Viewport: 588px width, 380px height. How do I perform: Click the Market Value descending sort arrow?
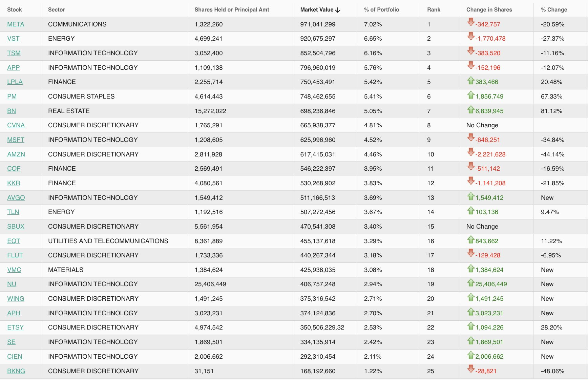pos(338,10)
